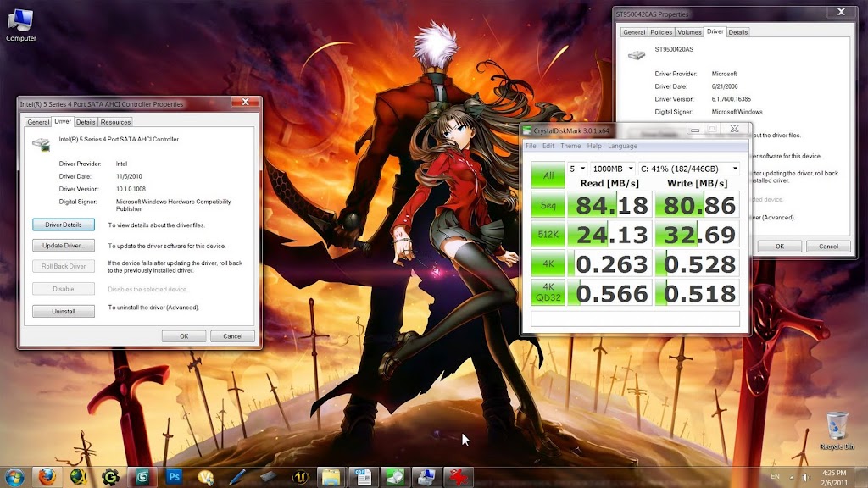Click the Driver Details button
This screenshot has width=868, height=488.
click(63, 225)
